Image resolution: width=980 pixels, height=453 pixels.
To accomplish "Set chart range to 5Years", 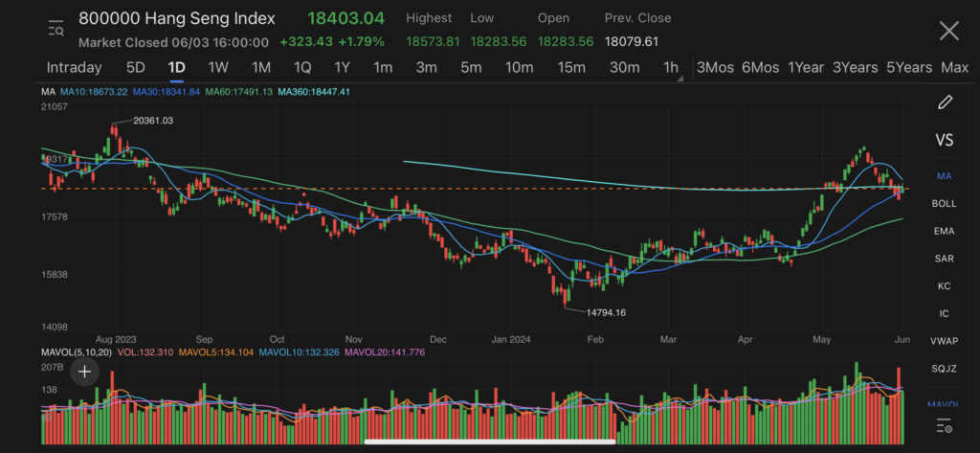I will tap(909, 68).
